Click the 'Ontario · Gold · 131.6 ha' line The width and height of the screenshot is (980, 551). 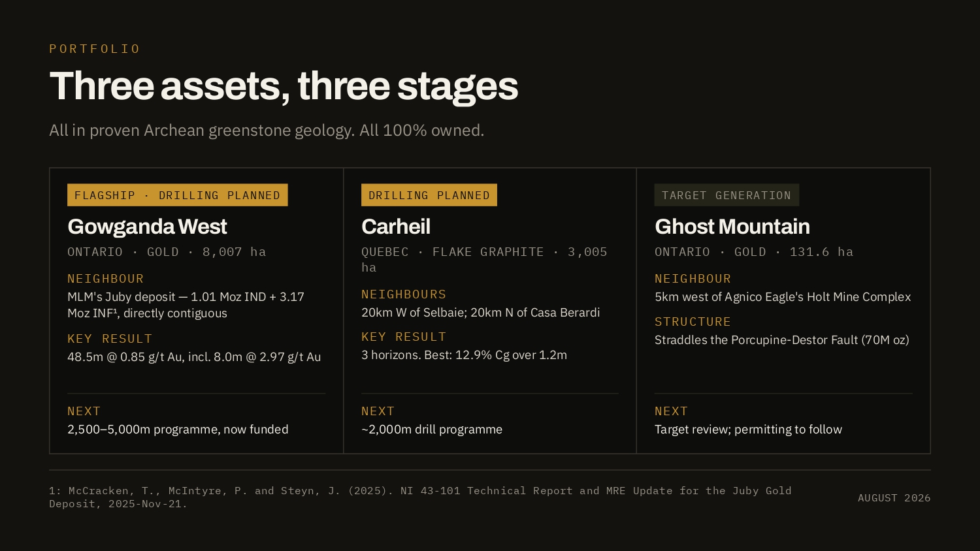click(754, 252)
